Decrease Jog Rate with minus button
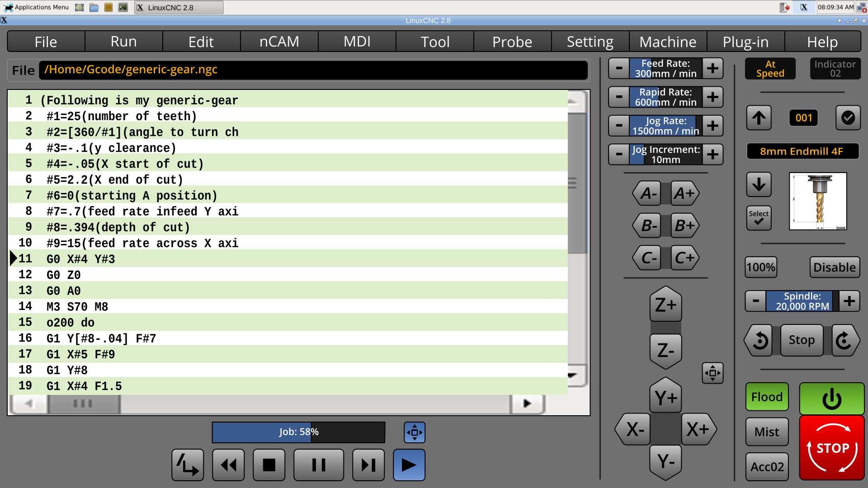 click(619, 126)
